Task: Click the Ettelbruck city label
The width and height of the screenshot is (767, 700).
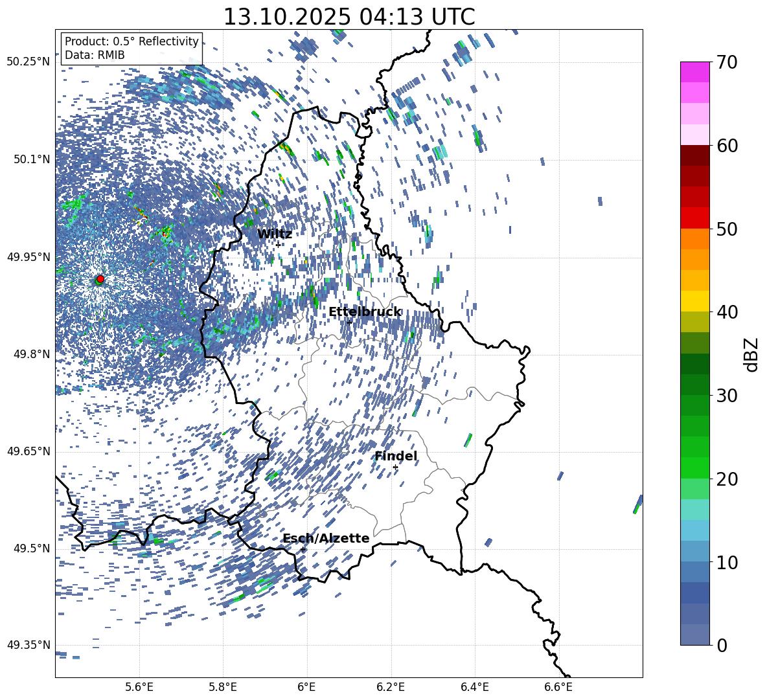Action: 365,312
